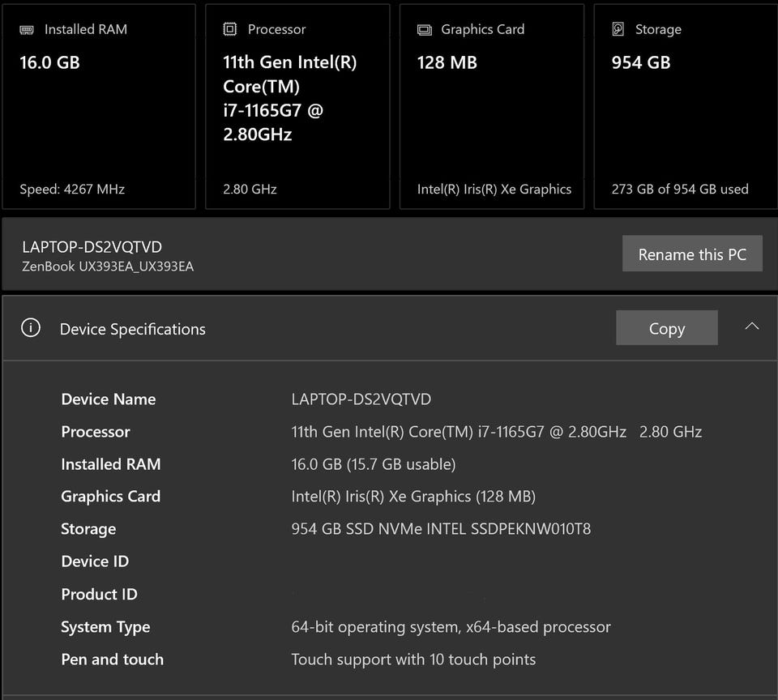This screenshot has width=778, height=700.
Task: Click the Speed: 4267 MHz text
Action: 72,189
